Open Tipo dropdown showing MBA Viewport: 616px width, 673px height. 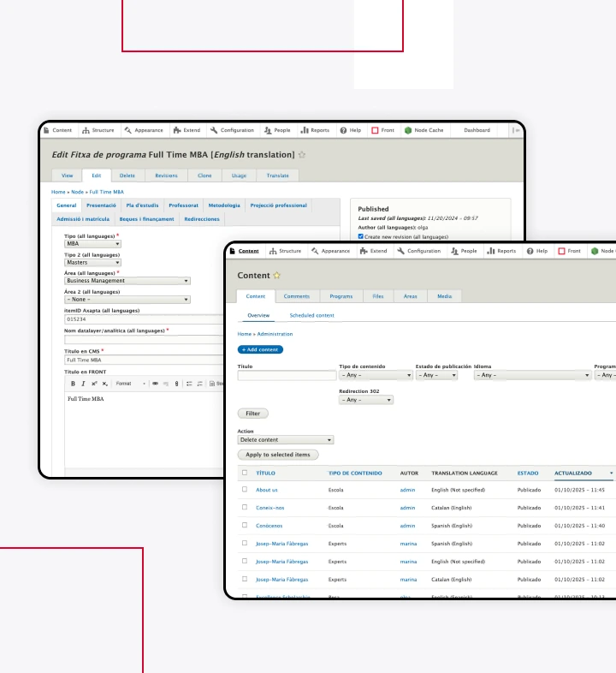tap(92, 244)
